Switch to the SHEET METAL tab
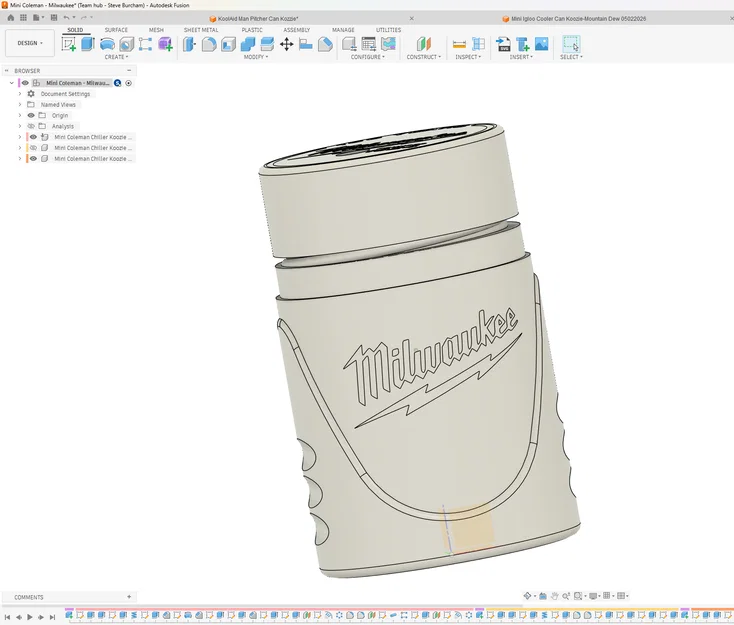Screen dimensions: 734x625 (x=201, y=30)
